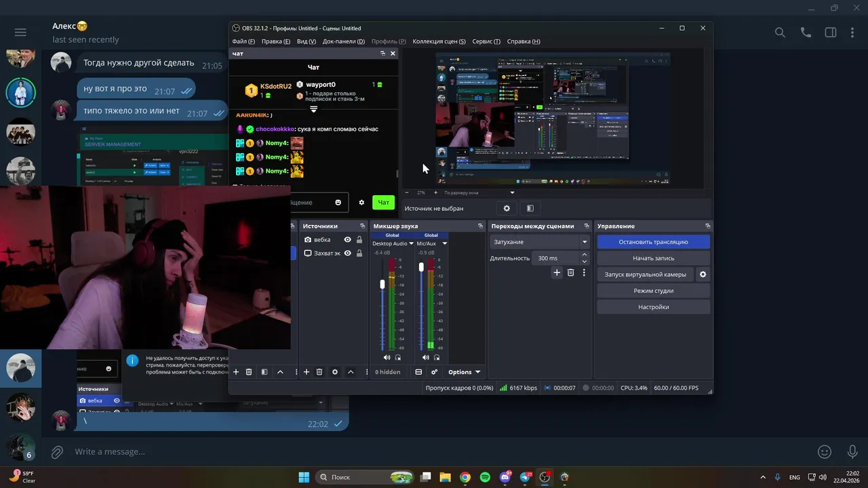The width and height of the screenshot is (868, 488).
Task: Open preview scaling По размеру окна dropdown
Action: pyautogui.click(x=479, y=192)
